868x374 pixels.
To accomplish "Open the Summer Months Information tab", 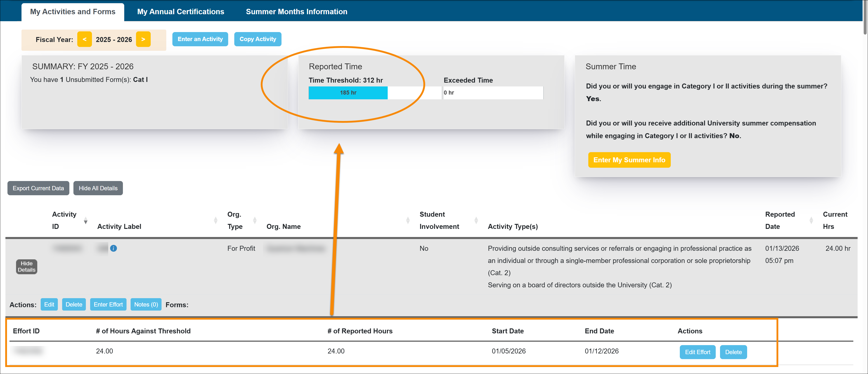I will click(296, 11).
